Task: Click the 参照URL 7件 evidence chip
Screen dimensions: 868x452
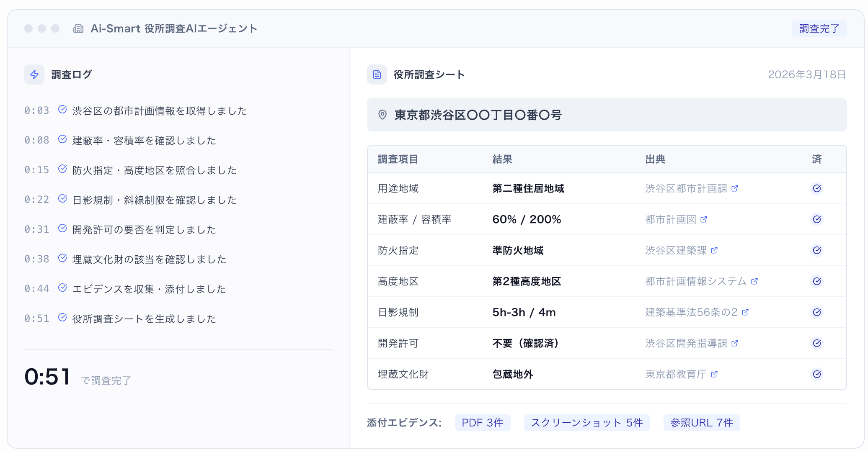Action: [701, 422]
